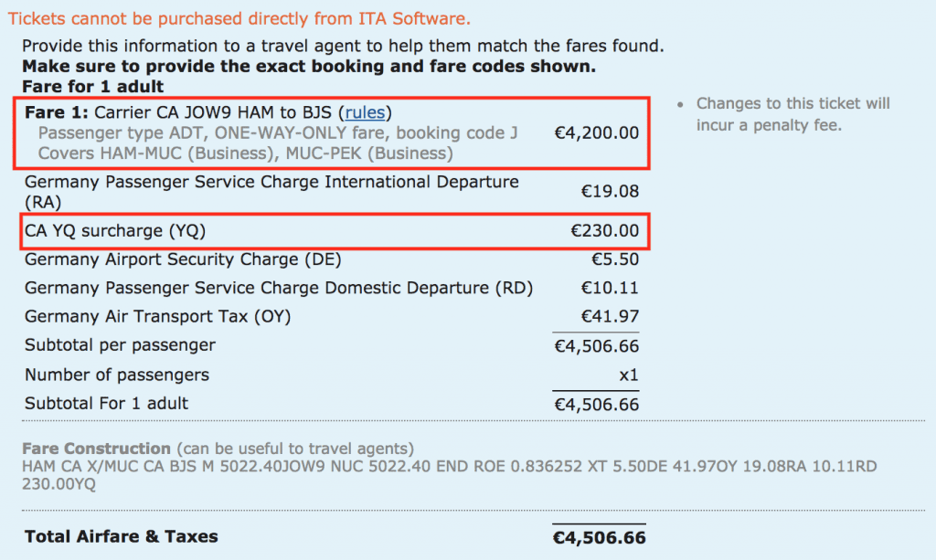Viewport: 936px width, 560px height.
Task: Open the rules link for Fare 1
Action: point(366,113)
